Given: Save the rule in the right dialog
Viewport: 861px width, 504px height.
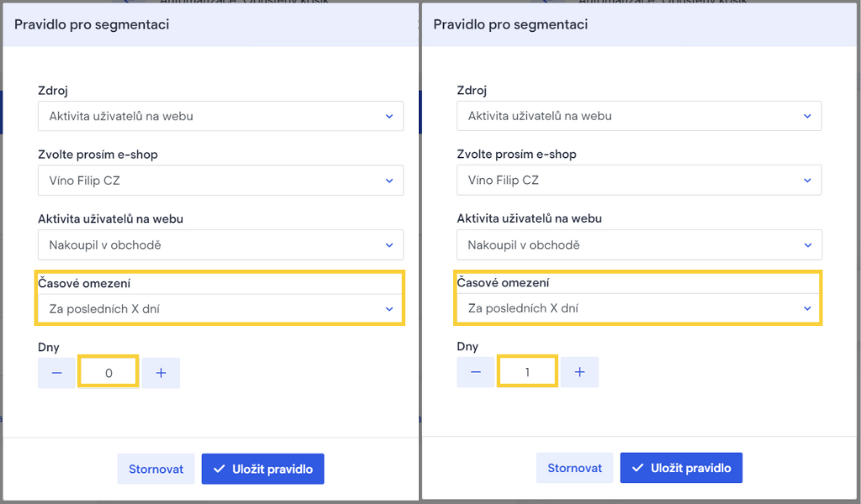Looking at the screenshot, I should point(681,469).
